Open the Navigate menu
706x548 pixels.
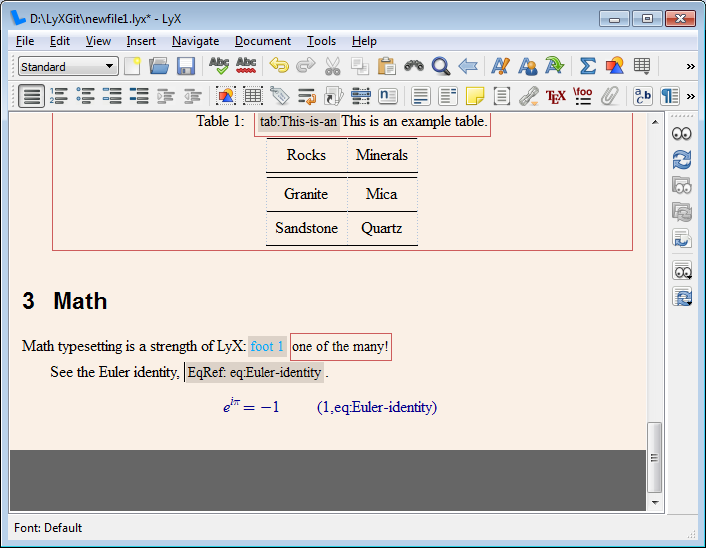195,41
